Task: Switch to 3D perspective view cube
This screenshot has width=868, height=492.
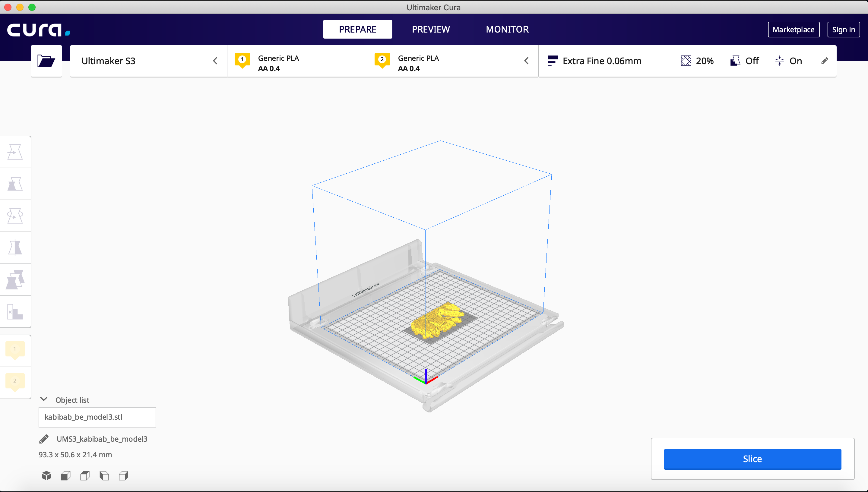Action: point(46,476)
